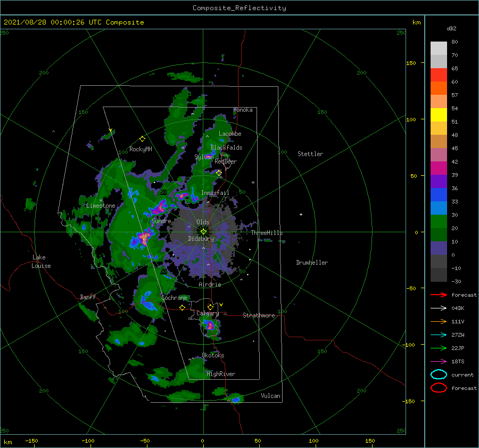479x448 pixels.
Task: Pick the yellow swatch below 54 dBZ
Action: [x=439, y=115]
